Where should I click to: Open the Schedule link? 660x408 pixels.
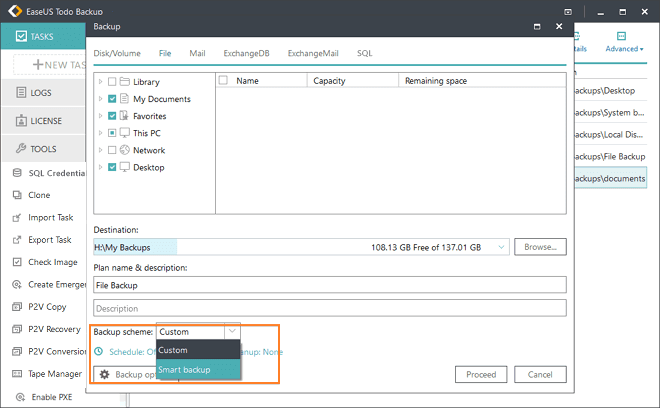point(132,352)
